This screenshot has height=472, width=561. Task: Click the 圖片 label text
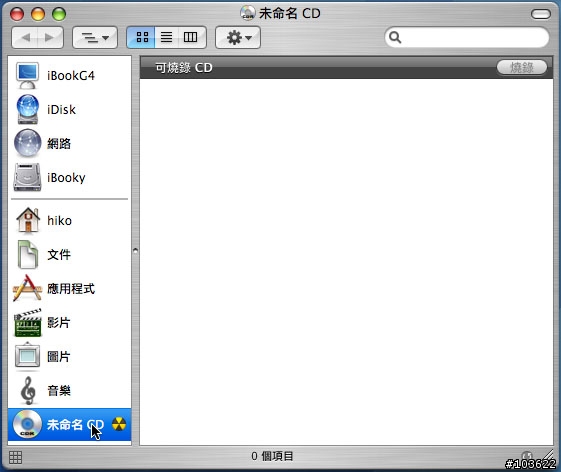click(x=59, y=356)
